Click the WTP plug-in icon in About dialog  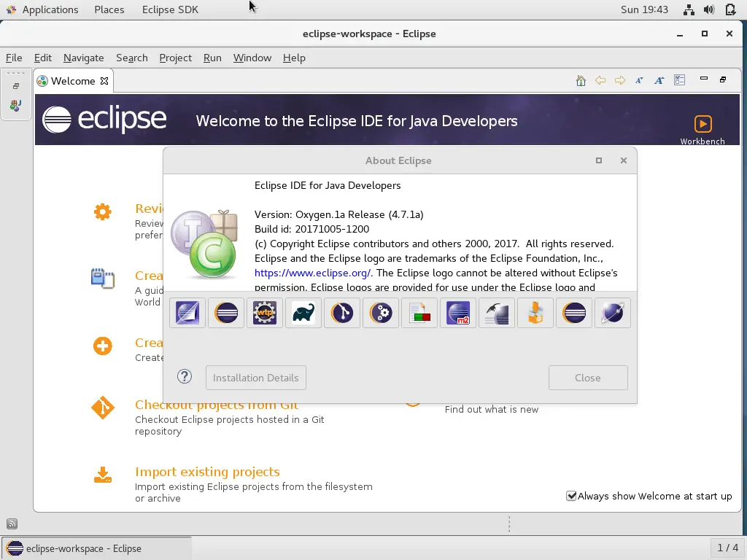click(x=265, y=313)
